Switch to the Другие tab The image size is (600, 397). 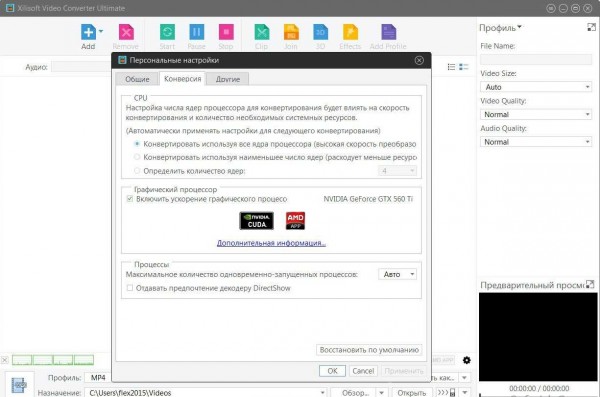point(228,79)
